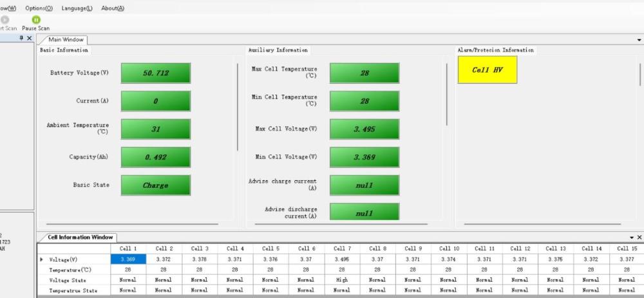Select the Voltage(V) row arrow indicator
This screenshot has height=298, width=644.
pyautogui.click(x=41, y=259)
